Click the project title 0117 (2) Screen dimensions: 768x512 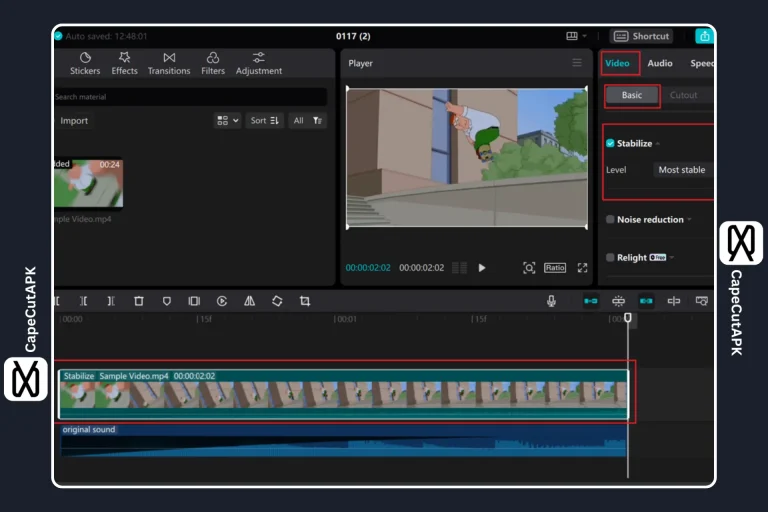[x=353, y=36]
